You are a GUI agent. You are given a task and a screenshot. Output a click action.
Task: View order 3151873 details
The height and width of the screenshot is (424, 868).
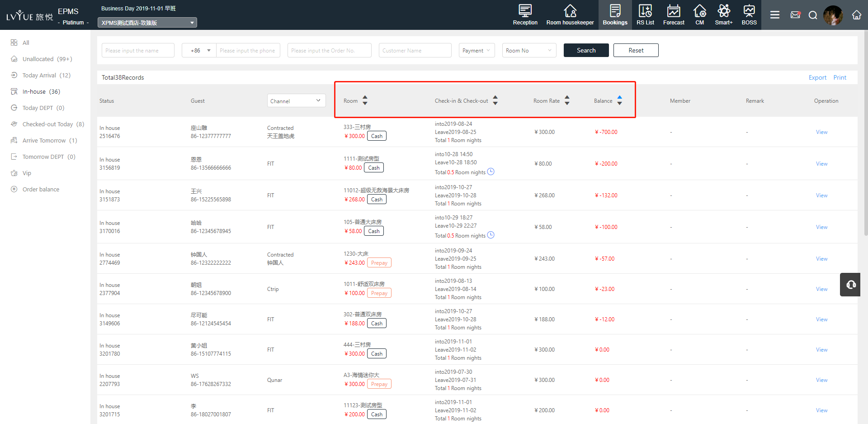821,195
